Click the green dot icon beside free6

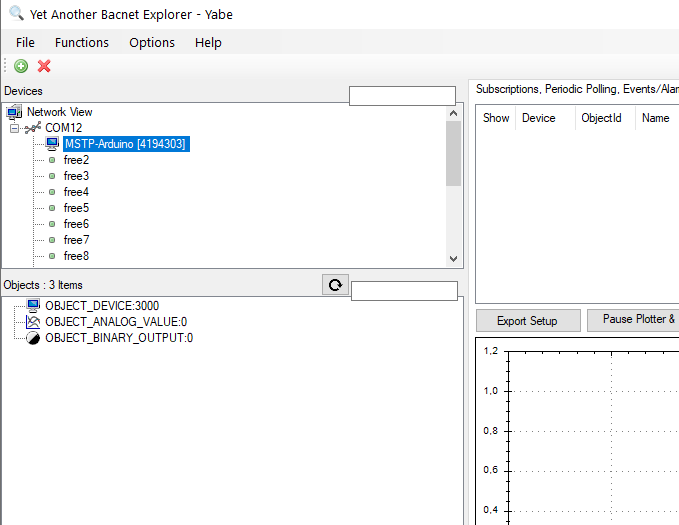click(52, 224)
